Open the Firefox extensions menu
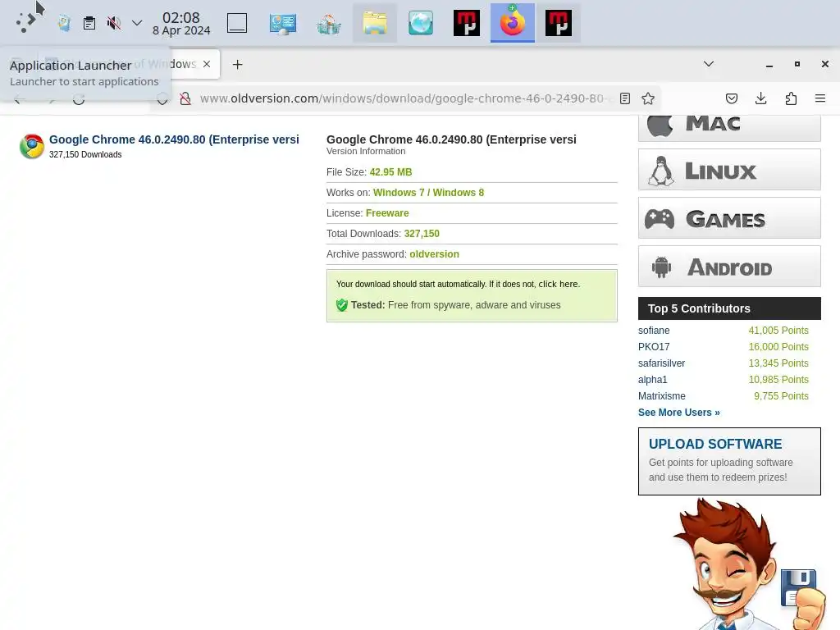This screenshot has width=840, height=630. click(791, 98)
